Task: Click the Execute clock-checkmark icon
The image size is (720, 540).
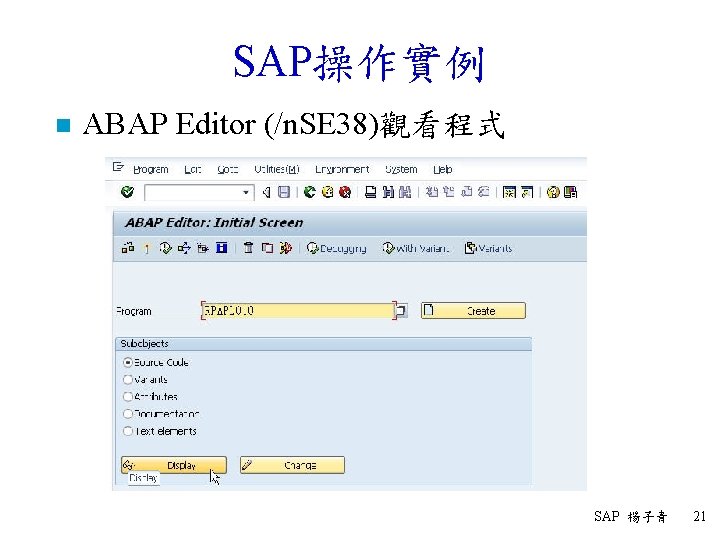Action: [x=165, y=248]
